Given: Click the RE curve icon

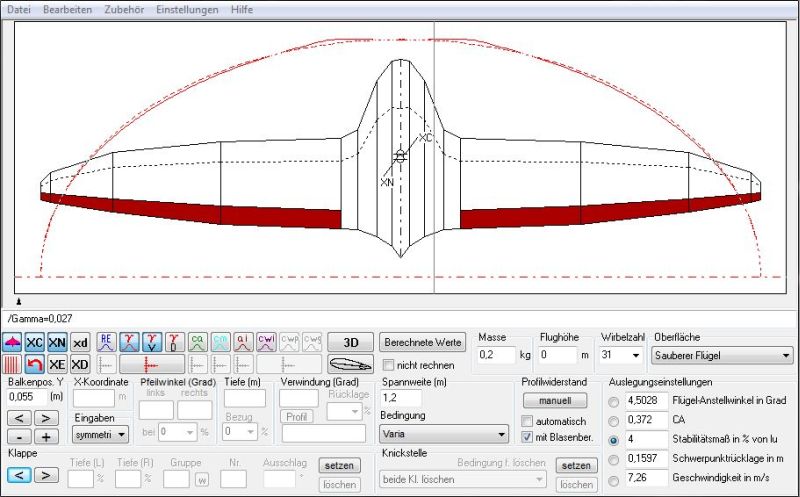Looking at the screenshot, I should point(107,343).
